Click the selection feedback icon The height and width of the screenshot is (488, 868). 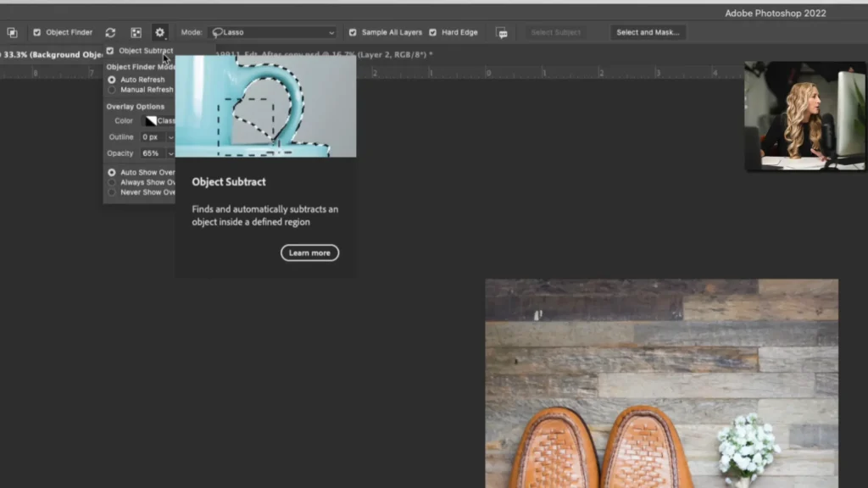502,33
